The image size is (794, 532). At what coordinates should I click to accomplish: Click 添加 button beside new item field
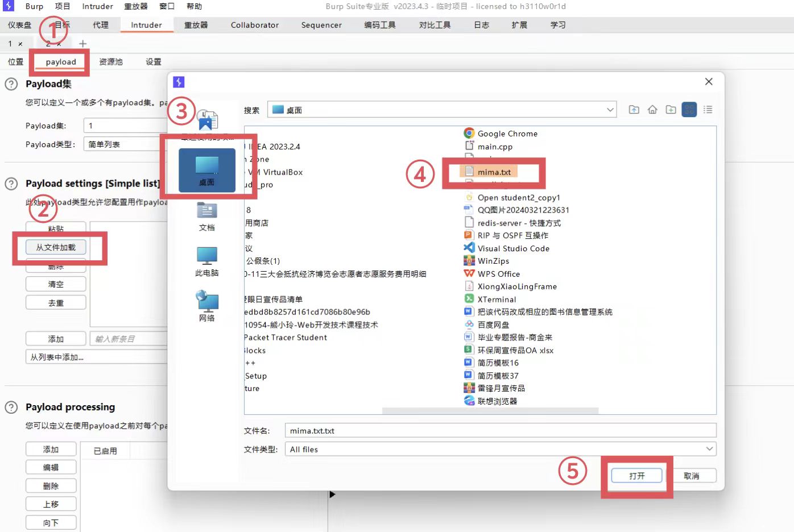pos(56,339)
